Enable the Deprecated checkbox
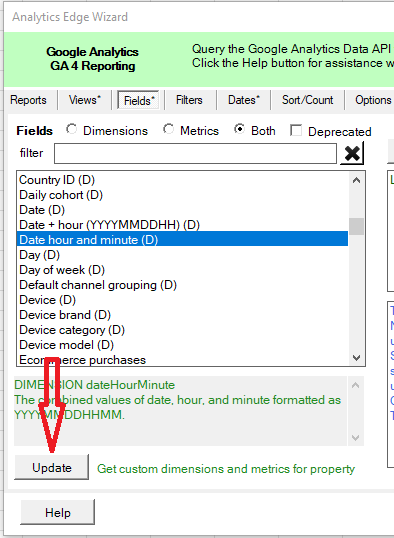The height and width of the screenshot is (538, 394). tap(296, 130)
